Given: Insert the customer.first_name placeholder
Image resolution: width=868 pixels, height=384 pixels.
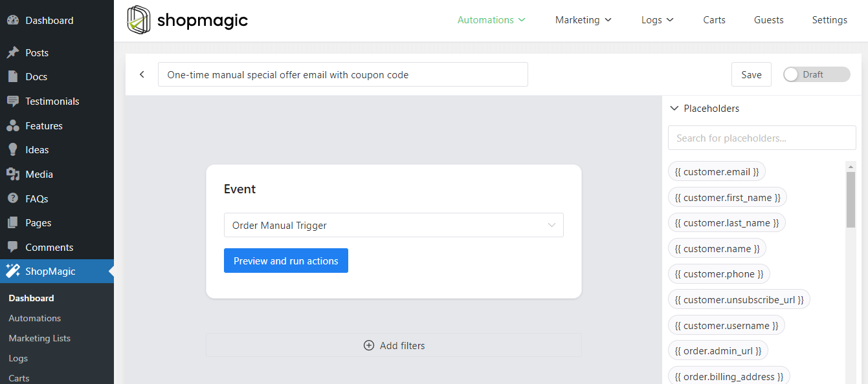Looking at the screenshot, I should point(728,197).
